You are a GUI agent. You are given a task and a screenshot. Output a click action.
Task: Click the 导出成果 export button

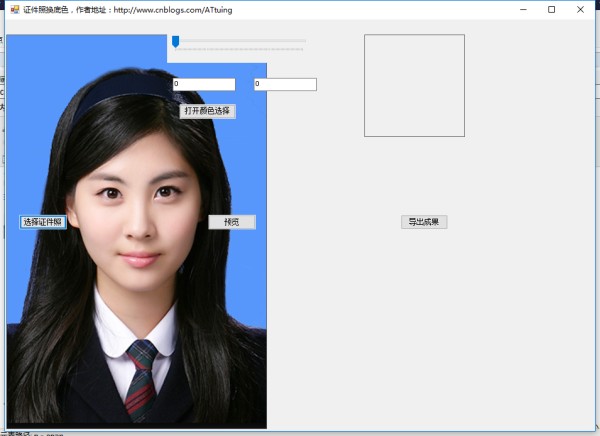tap(424, 222)
